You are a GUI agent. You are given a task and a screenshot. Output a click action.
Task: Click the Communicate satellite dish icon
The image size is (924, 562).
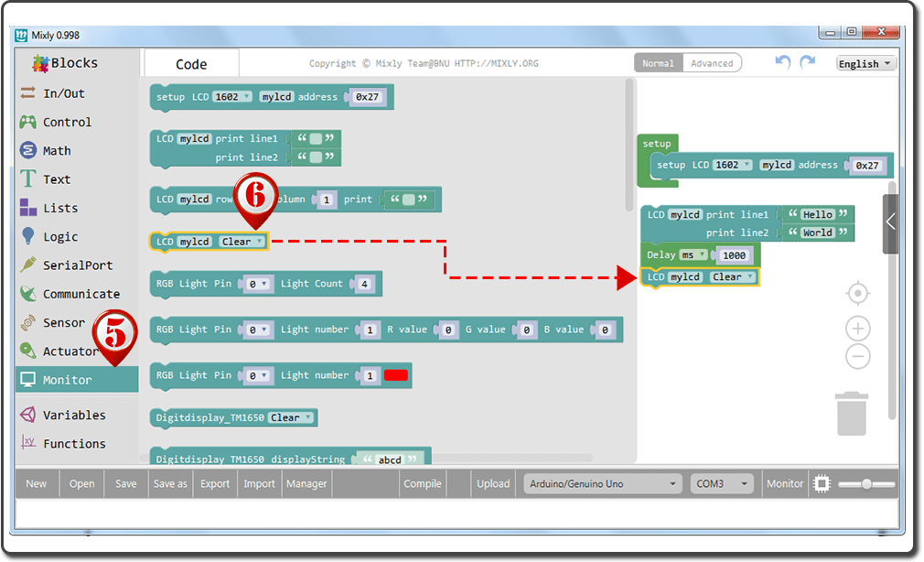[27, 293]
